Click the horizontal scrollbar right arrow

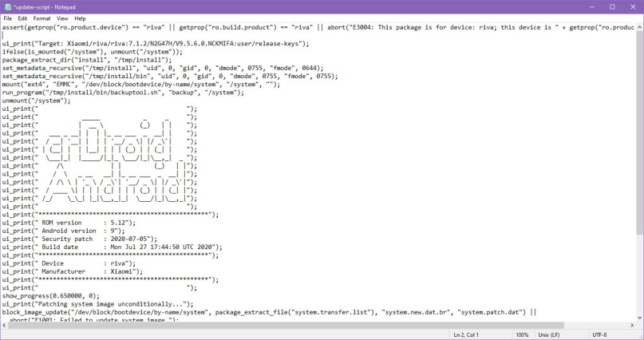coord(630,325)
